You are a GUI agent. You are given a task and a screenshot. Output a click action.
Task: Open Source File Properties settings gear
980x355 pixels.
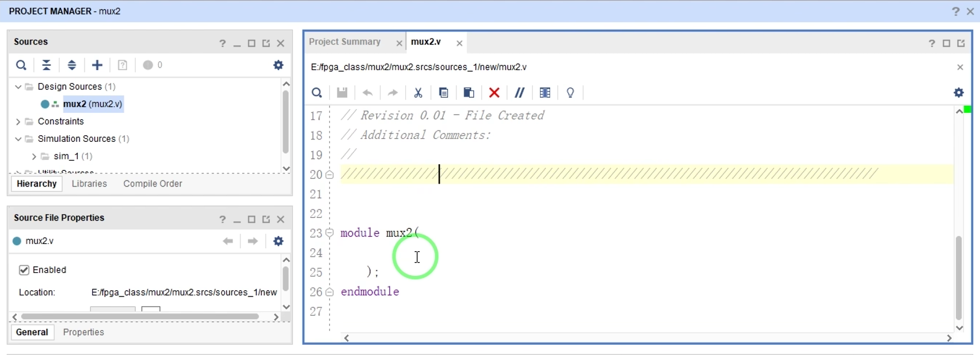click(x=278, y=241)
